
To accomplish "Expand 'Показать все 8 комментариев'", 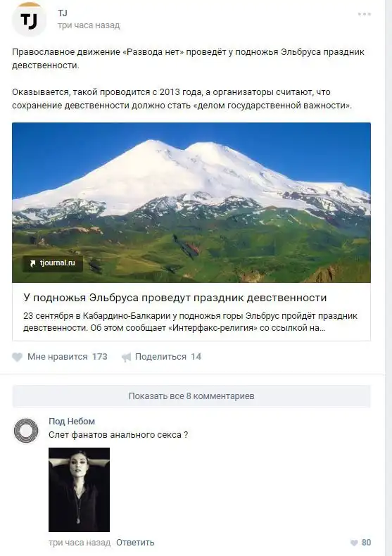I will tap(191, 396).
